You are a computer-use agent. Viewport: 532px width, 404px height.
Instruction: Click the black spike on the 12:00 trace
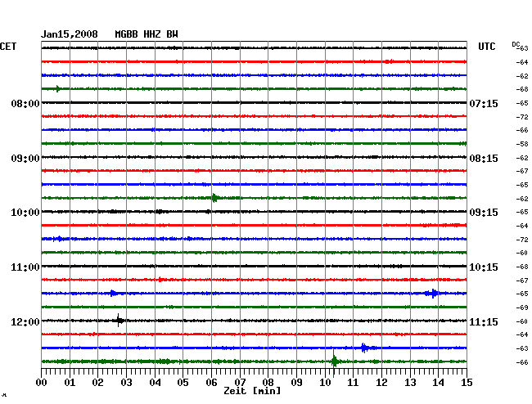pos(119,321)
